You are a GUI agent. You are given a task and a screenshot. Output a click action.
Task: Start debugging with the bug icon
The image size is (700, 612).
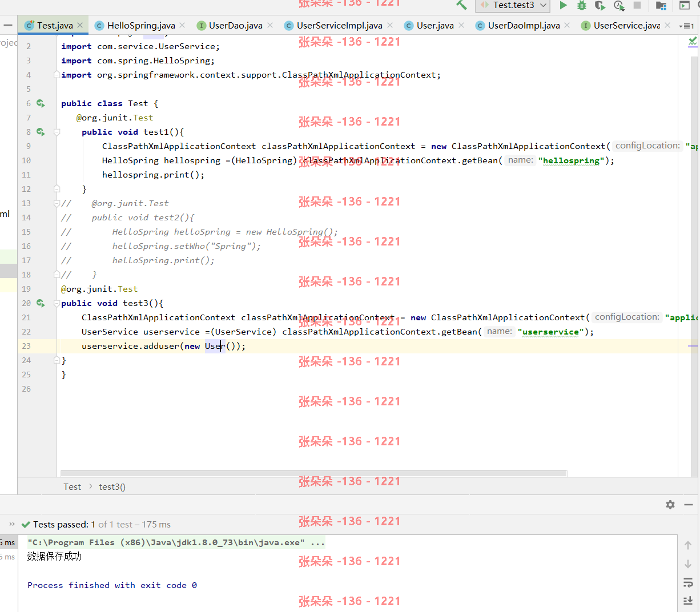(x=582, y=5)
